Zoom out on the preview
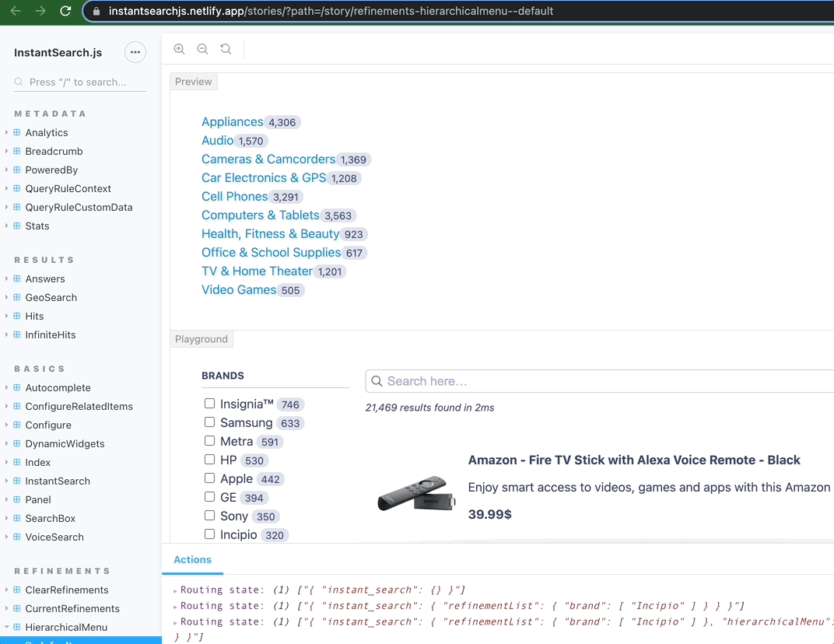This screenshot has height=644, width=834. pos(202,49)
